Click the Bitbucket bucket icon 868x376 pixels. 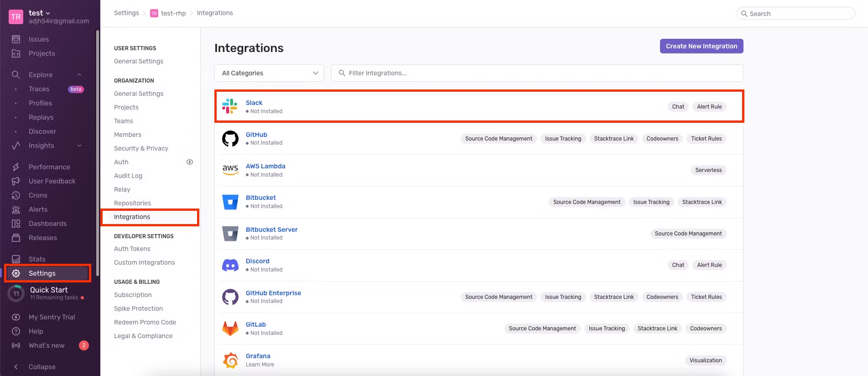230,202
